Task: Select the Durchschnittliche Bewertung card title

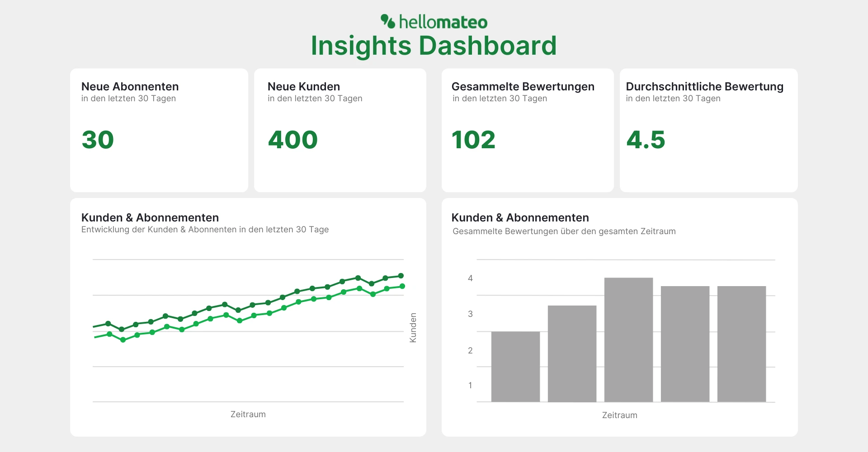Action: pos(705,86)
